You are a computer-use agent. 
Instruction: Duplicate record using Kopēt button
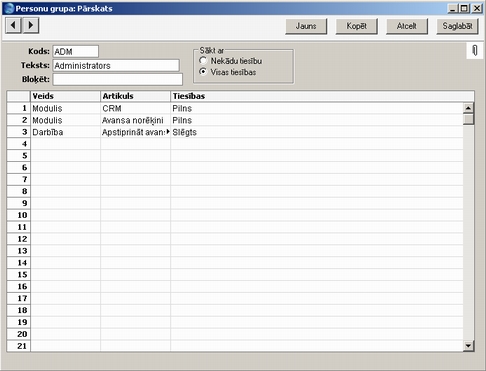click(x=356, y=26)
